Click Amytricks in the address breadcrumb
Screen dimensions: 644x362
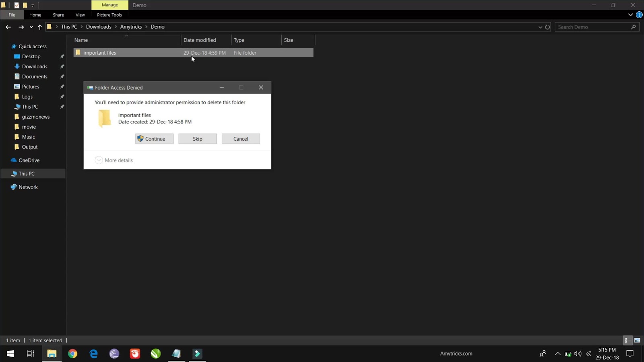click(131, 27)
